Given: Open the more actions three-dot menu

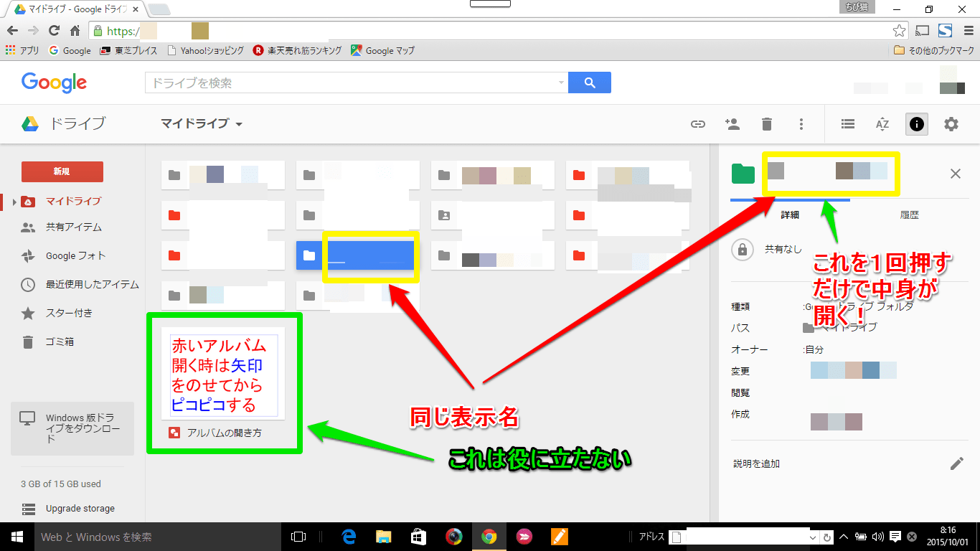Looking at the screenshot, I should point(801,124).
